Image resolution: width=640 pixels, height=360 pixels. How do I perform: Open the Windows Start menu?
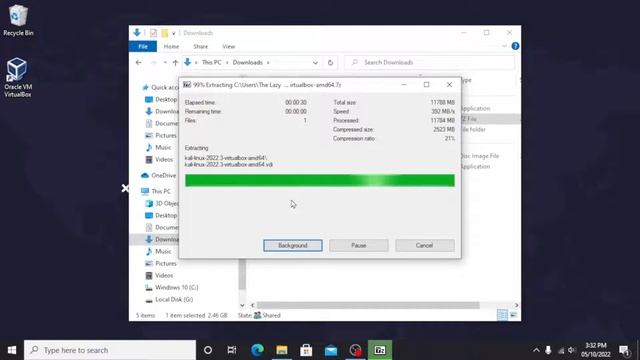point(12,350)
